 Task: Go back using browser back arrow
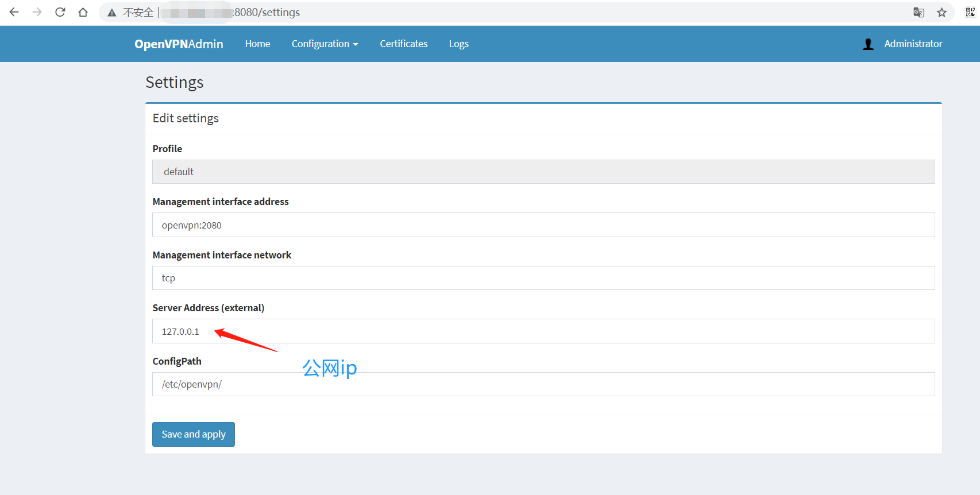pyautogui.click(x=14, y=12)
